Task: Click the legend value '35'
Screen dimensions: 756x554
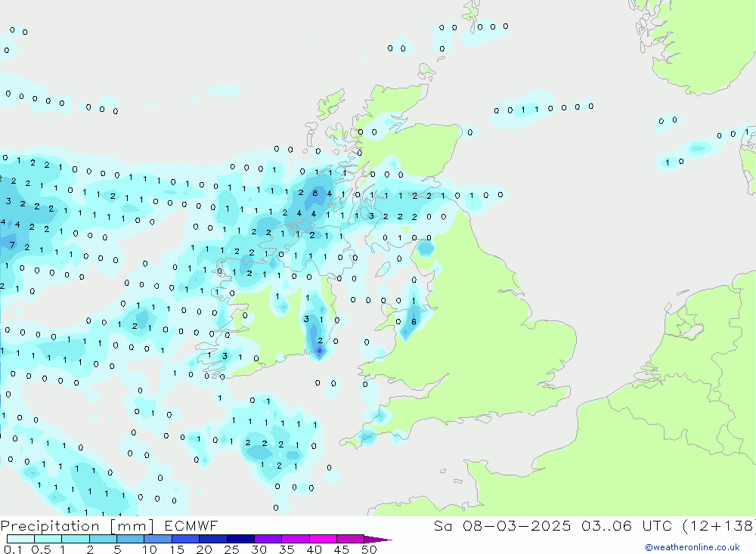Action: tap(287, 549)
